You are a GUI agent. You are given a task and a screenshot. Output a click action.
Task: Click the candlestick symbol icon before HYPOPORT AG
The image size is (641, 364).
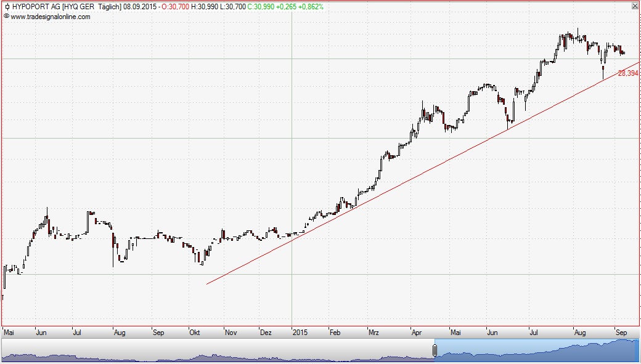click(x=7, y=7)
